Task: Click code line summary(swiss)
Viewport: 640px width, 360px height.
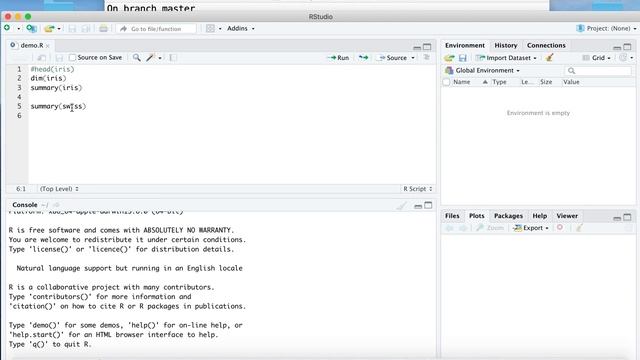Action: tap(58, 106)
